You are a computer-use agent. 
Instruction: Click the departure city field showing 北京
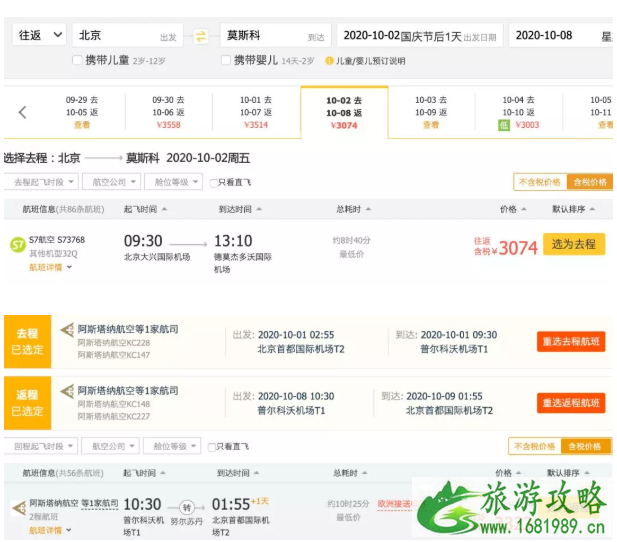pos(128,35)
